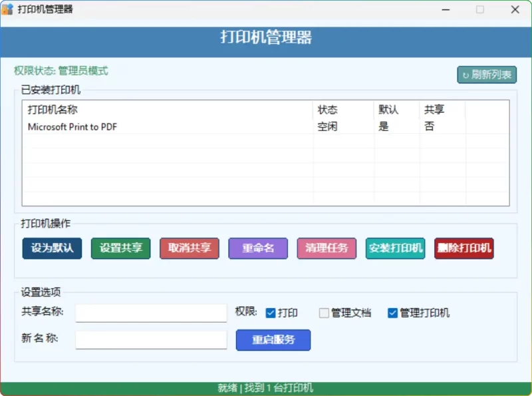Click the 共享 column header
The image size is (532, 396).
point(434,110)
